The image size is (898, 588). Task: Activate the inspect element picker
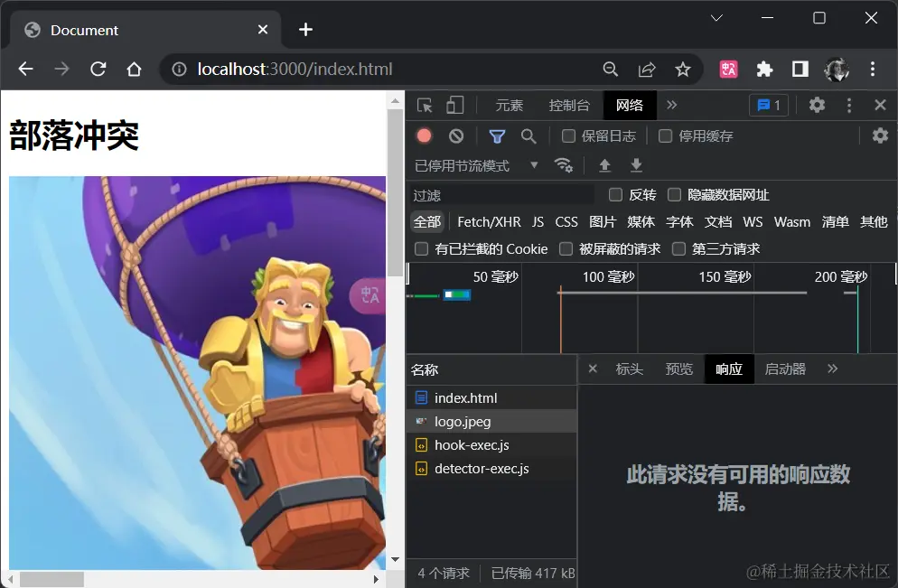425,106
